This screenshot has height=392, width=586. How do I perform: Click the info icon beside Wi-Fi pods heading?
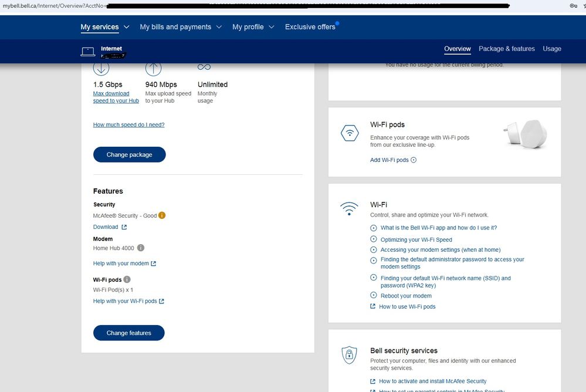click(x=127, y=280)
